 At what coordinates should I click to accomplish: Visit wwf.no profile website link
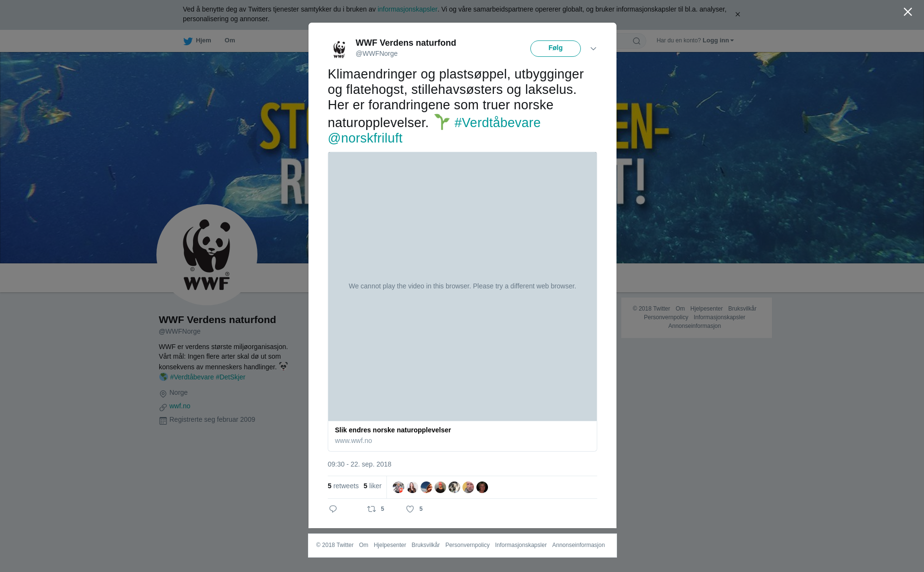pyautogui.click(x=180, y=406)
